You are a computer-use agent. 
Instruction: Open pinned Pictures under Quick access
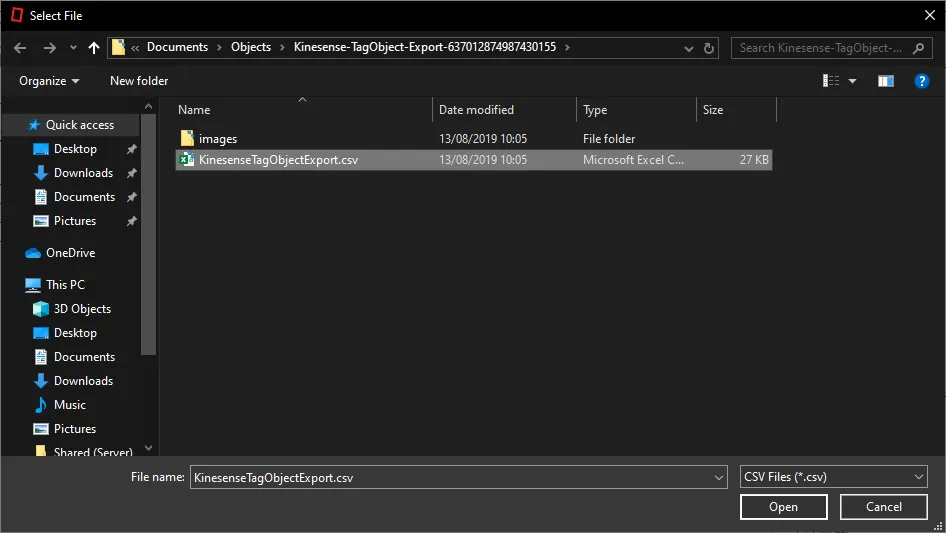[x=75, y=222]
